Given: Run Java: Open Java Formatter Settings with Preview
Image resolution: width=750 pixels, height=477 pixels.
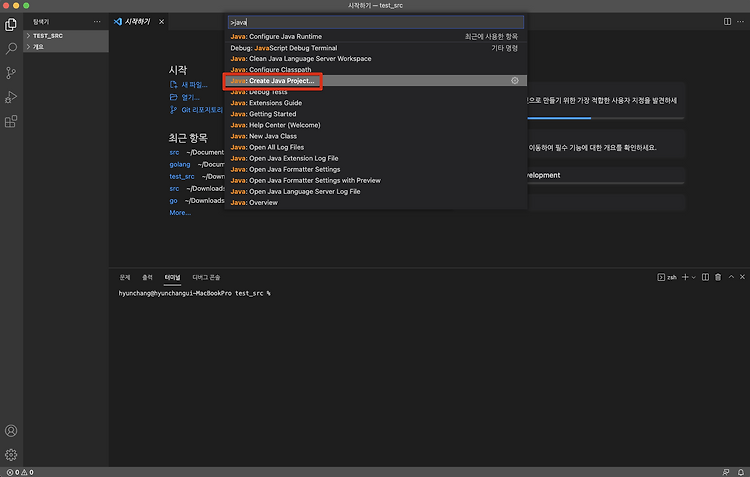Looking at the screenshot, I should 376,180.
